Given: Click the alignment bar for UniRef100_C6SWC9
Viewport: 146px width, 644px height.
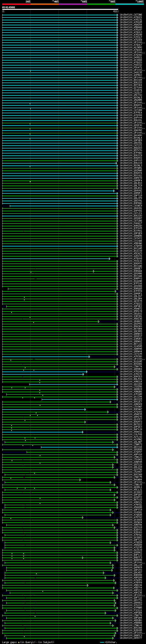Looking at the screenshot, I should (64, 206).
